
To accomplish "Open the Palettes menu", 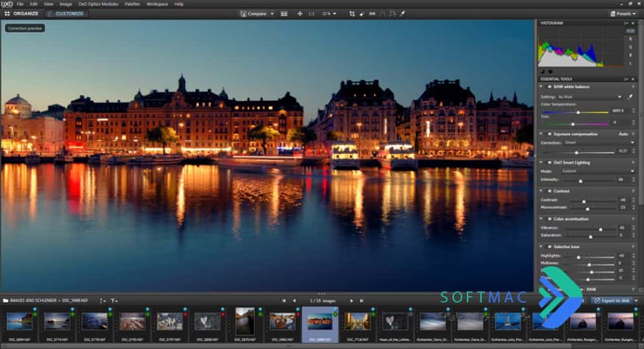I will tap(133, 4).
